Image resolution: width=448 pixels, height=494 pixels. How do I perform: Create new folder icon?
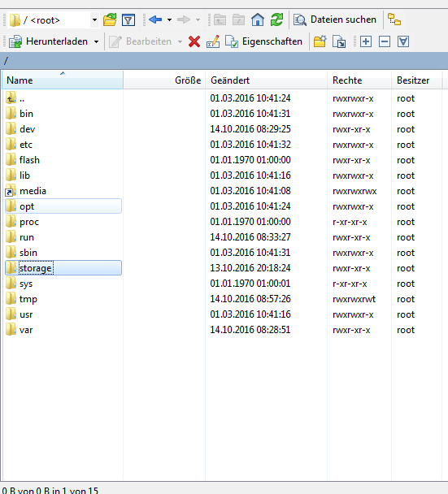(320, 41)
